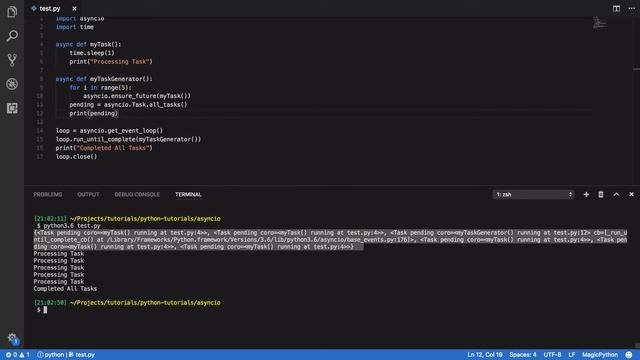Open the editor More Actions menu
Viewport: 640px width, 360px height.
click(x=631, y=9)
